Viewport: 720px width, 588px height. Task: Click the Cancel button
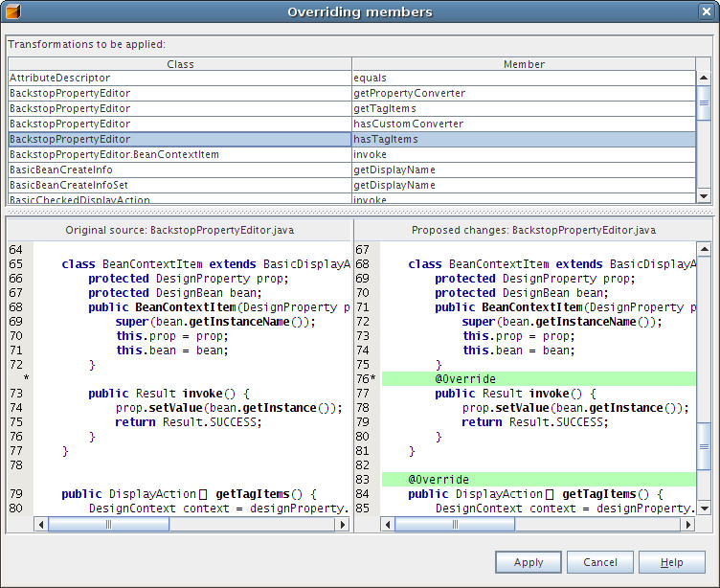coord(599,562)
